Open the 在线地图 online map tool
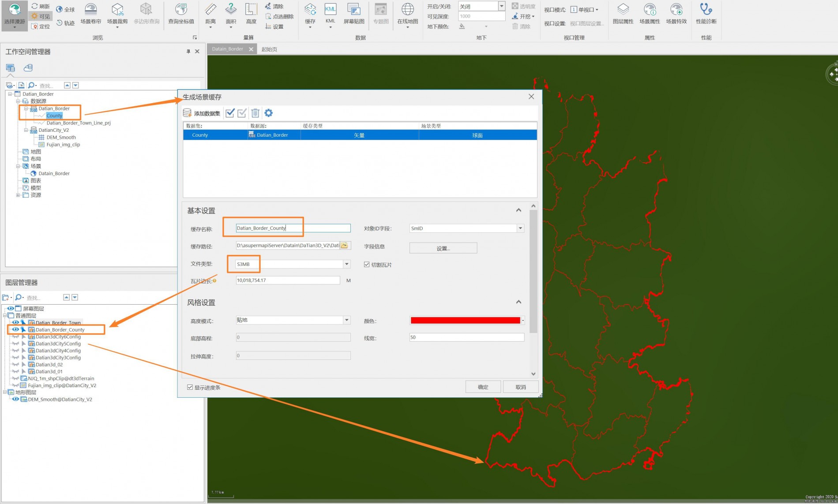Screen dimensions: 838x504 407,15
